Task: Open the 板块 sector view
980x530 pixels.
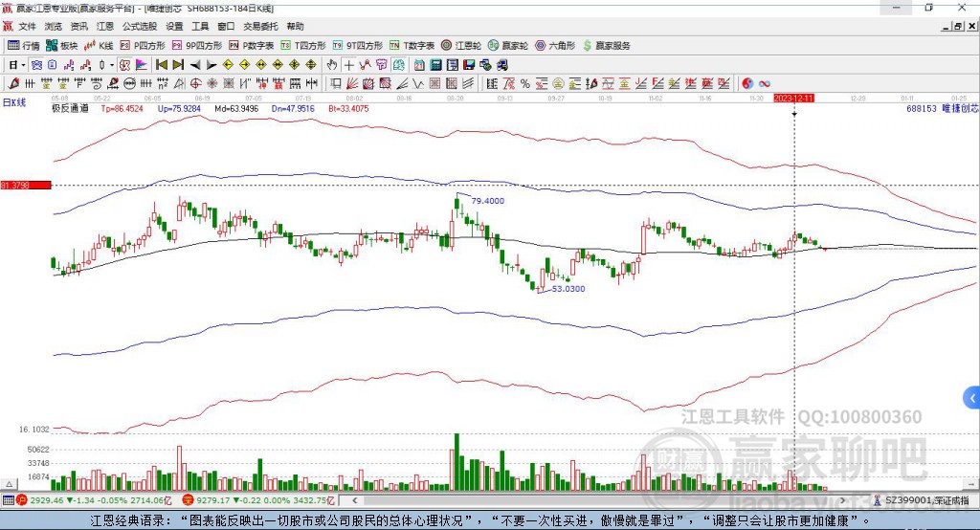Action: pyautogui.click(x=62, y=46)
